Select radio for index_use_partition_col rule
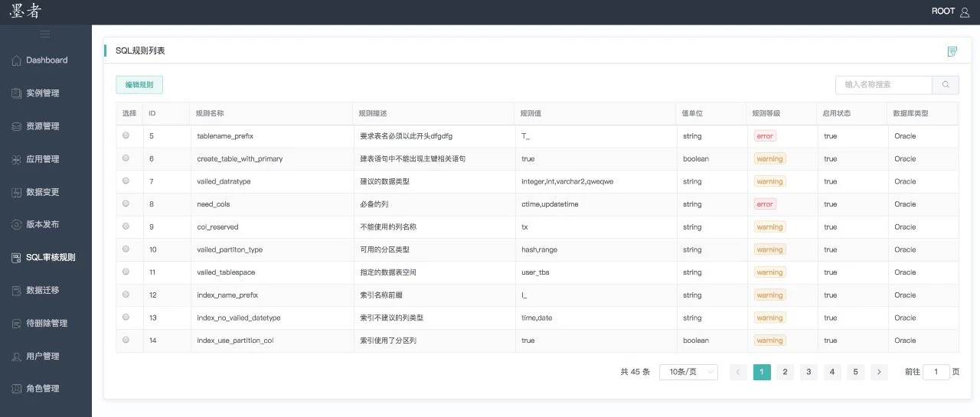This screenshot has height=417, width=980. pos(126,340)
